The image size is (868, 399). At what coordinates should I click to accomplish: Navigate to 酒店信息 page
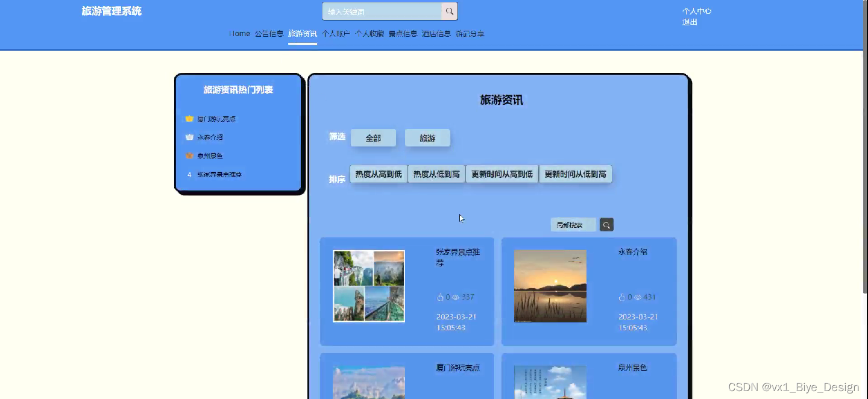click(x=436, y=34)
